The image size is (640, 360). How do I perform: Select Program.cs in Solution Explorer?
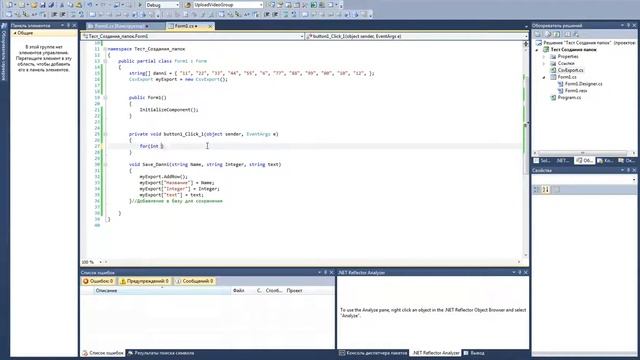(x=566, y=98)
